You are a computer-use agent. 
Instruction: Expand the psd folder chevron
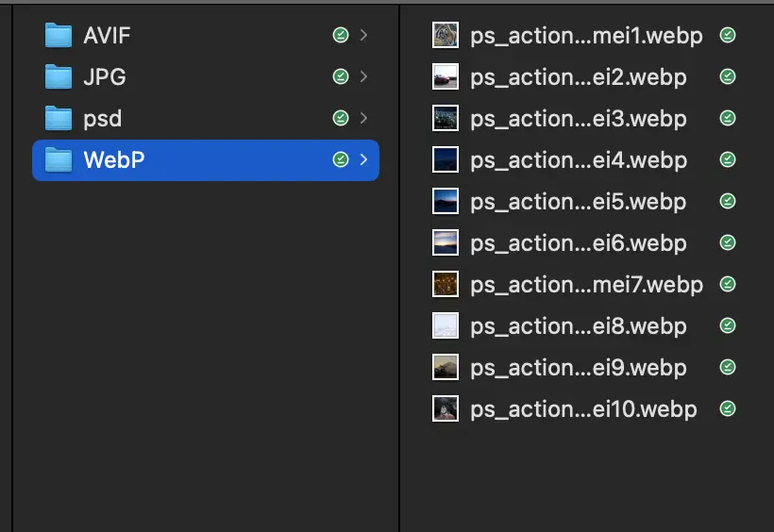364,119
